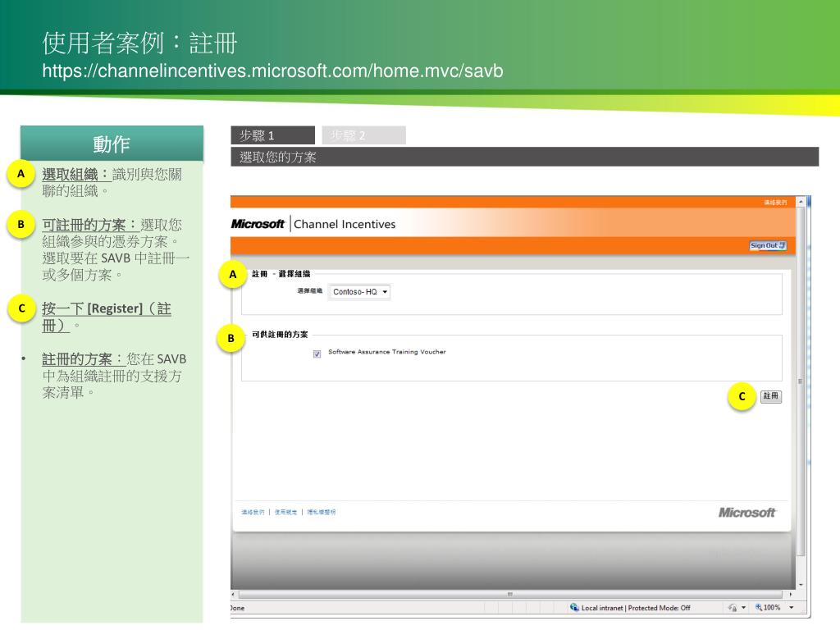Click the Local intranet Protected Mode status text
Image resolution: width=840 pixels, height=630 pixels.
[x=636, y=608]
